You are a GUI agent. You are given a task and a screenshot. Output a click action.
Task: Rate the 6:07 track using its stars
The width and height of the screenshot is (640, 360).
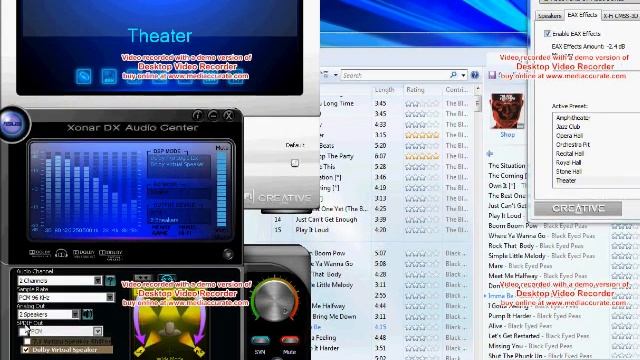(x=422, y=156)
